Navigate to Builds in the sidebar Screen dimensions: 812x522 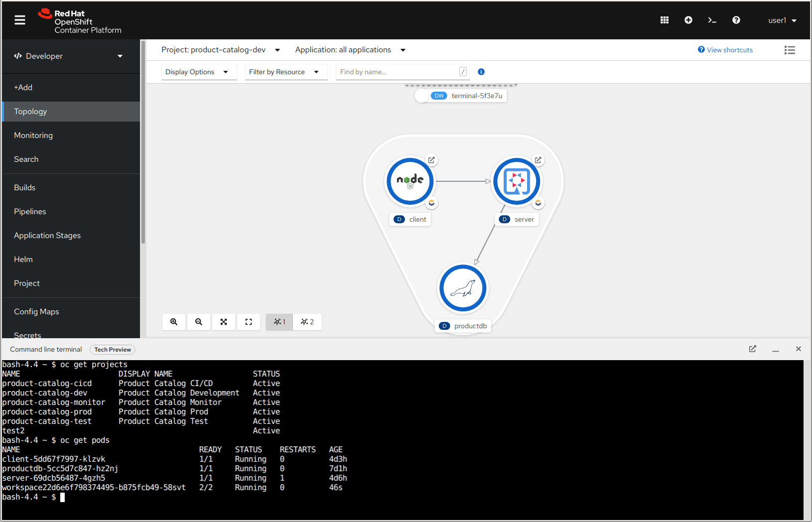pyautogui.click(x=71, y=188)
